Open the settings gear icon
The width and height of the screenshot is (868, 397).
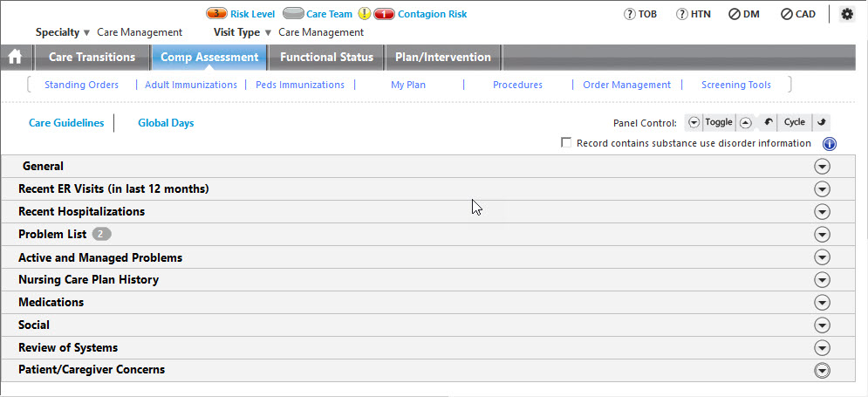pos(847,14)
